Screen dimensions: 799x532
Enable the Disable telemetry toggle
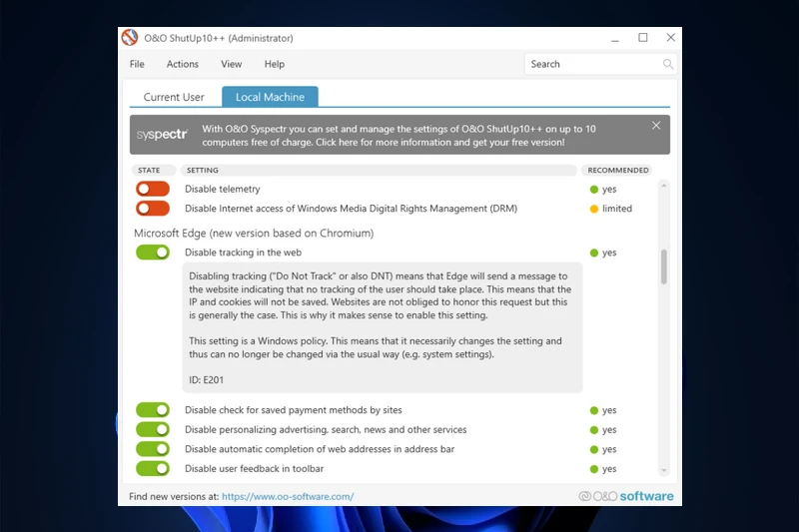pos(153,190)
